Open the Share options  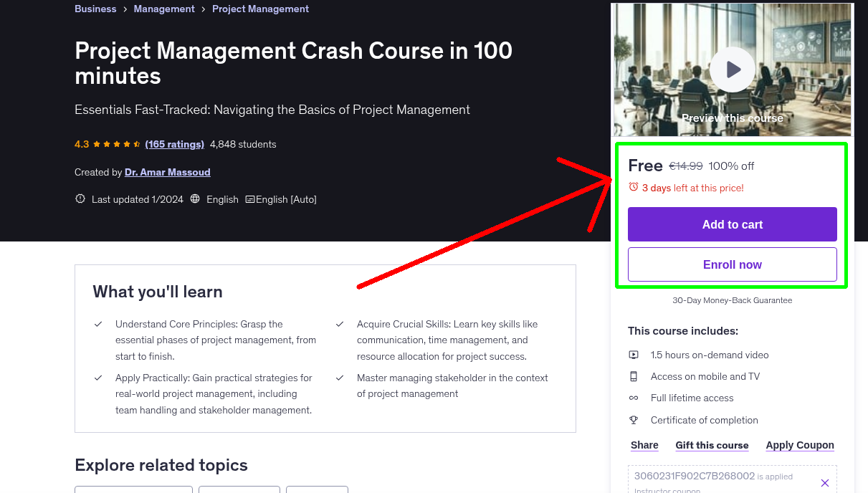(644, 445)
